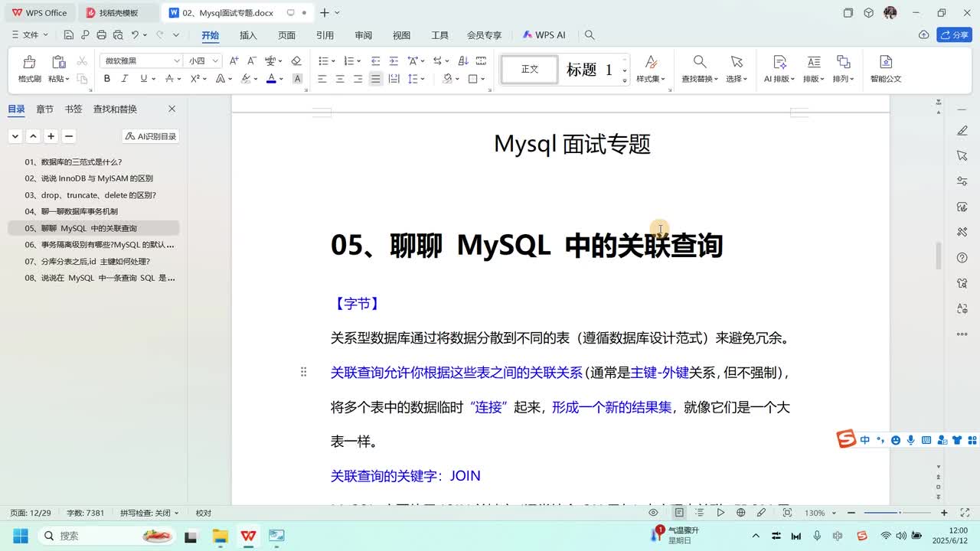The height and width of the screenshot is (551, 980).
Task: Close the navigation pane
Action: click(171, 109)
